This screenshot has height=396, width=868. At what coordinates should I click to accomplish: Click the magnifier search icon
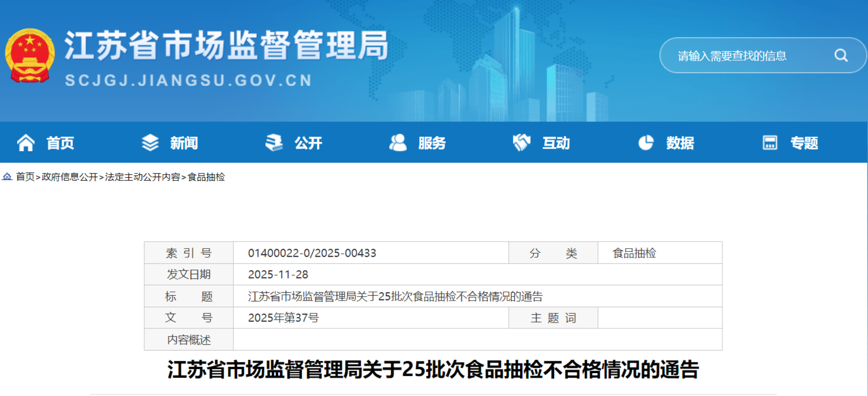(x=841, y=56)
